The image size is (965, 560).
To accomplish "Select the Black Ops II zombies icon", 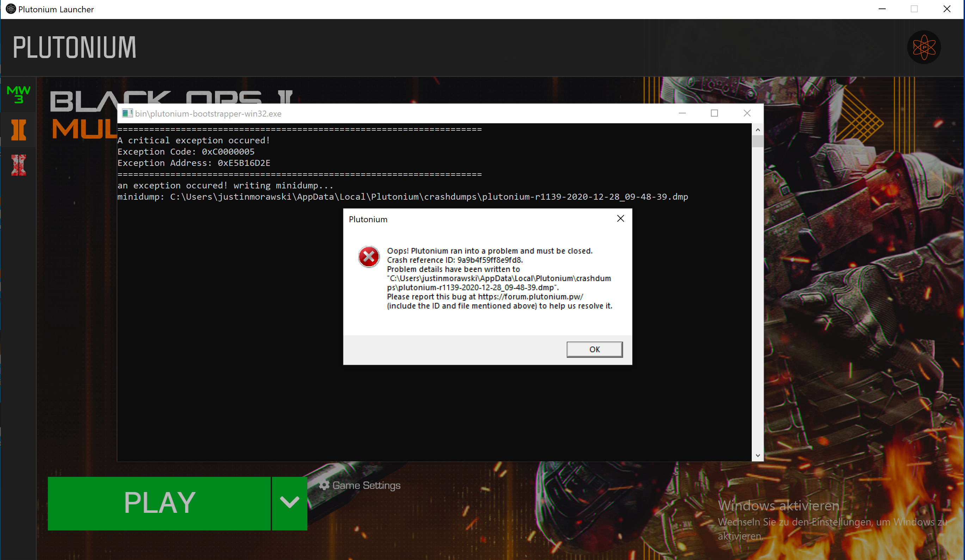I will click(18, 165).
